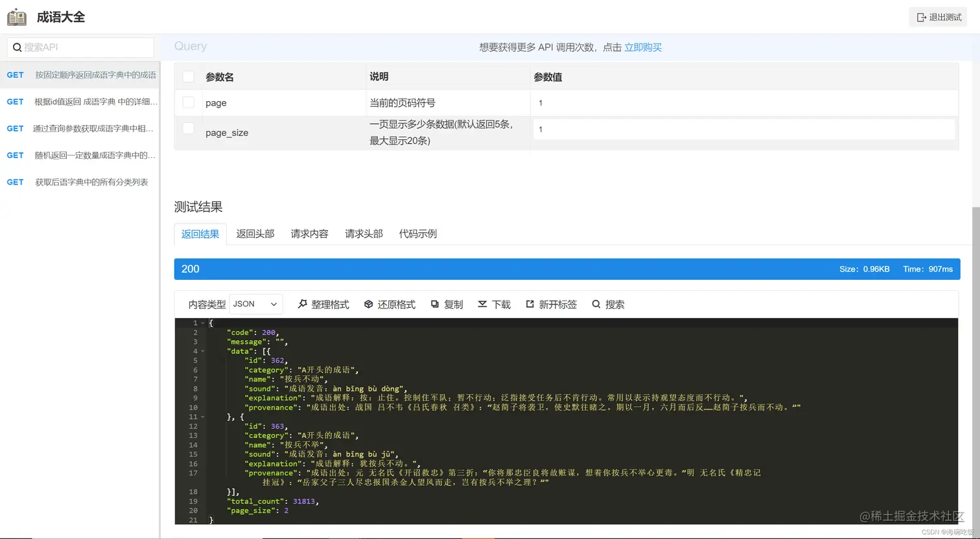980x539 pixels.
Task: Click the 整理格式 button label
Action: [x=331, y=304]
